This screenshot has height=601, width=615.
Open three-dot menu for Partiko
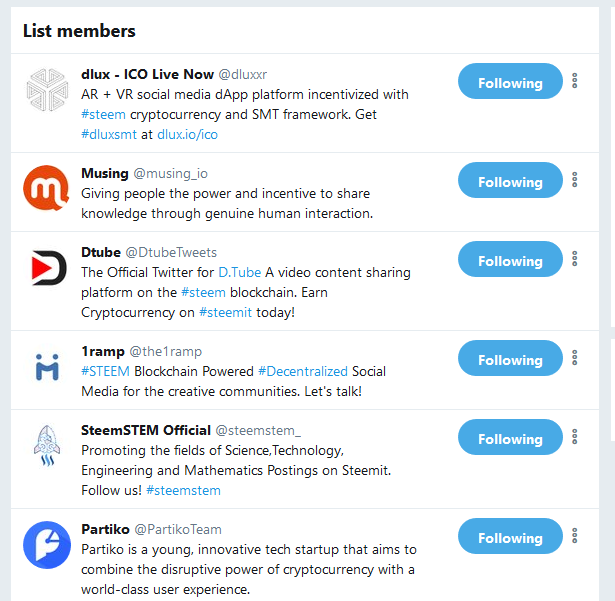pos(575,535)
